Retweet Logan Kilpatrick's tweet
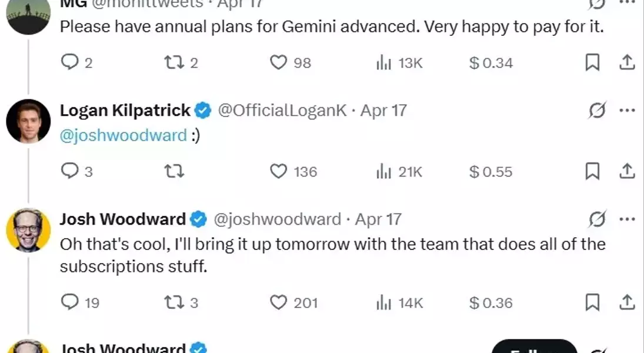This screenshot has height=353, width=644. [174, 171]
